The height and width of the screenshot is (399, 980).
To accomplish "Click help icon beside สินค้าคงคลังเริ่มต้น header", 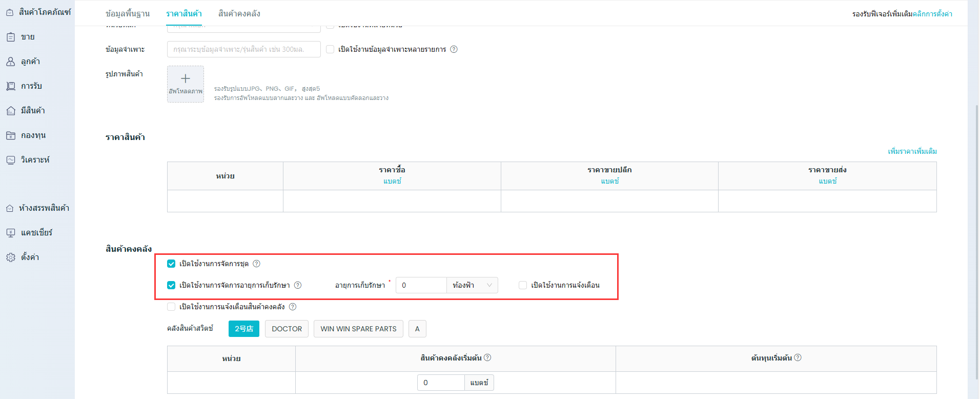I will coord(487,357).
